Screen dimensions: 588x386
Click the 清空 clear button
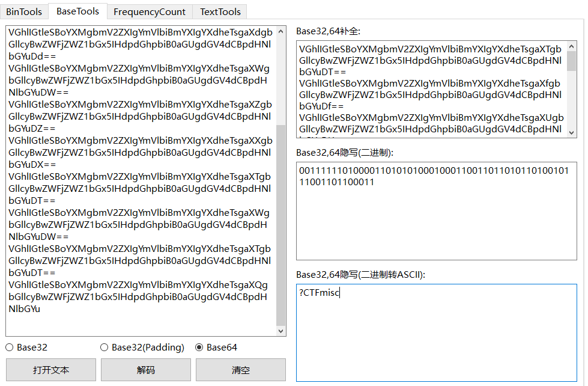[x=241, y=370]
